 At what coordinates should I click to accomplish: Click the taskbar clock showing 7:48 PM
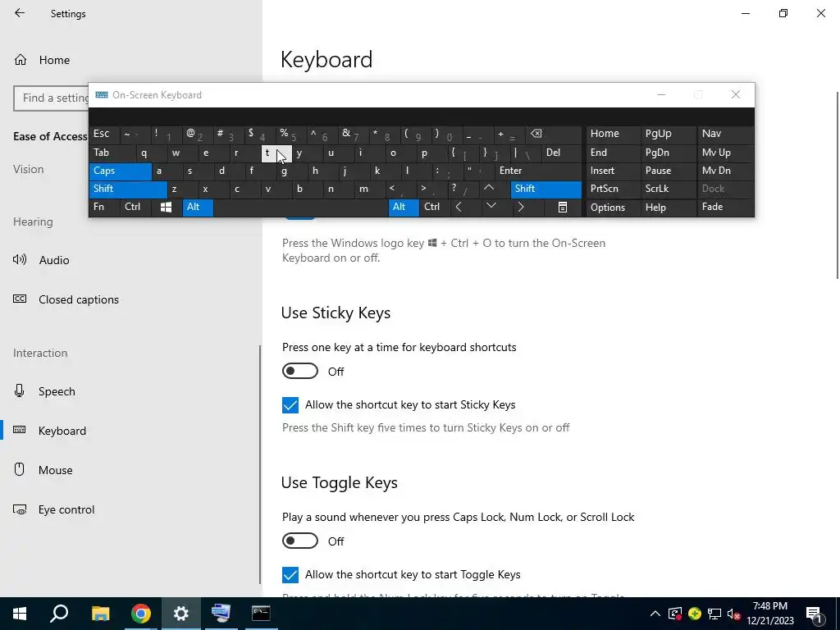click(769, 614)
